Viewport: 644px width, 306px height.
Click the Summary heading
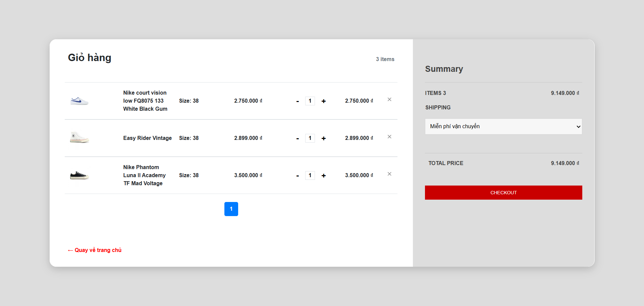pos(444,69)
